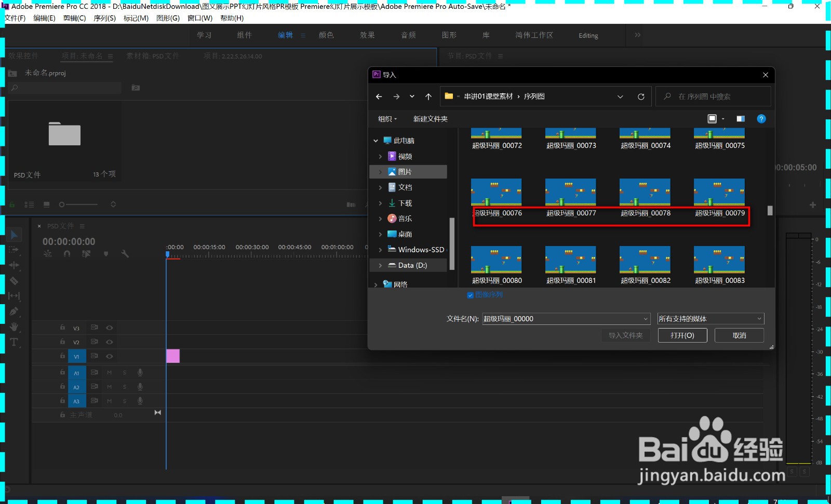Open address bar history dropdown
The height and width of the screenshot is (504, 831).
[620, 97]
